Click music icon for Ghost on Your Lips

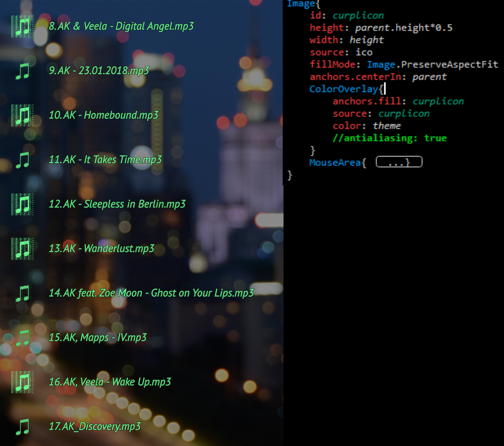pyautogui.click(x=22, y=293)
